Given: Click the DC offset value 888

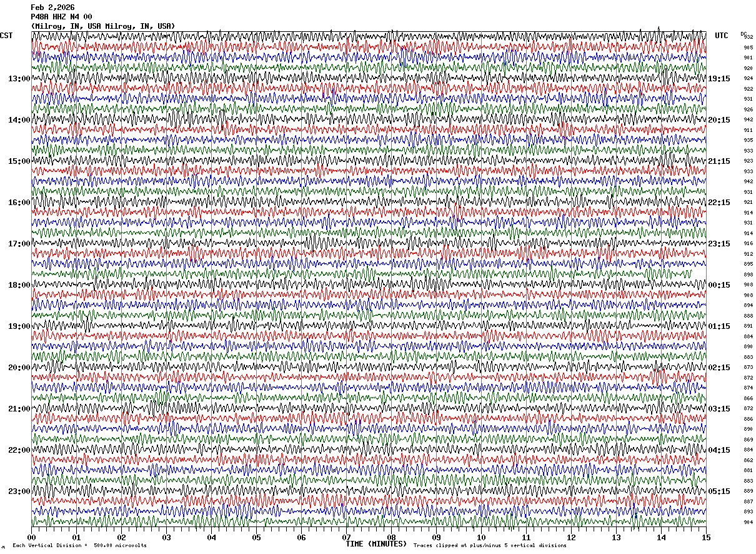Looking at the screenshot, I should click(748, 316).
